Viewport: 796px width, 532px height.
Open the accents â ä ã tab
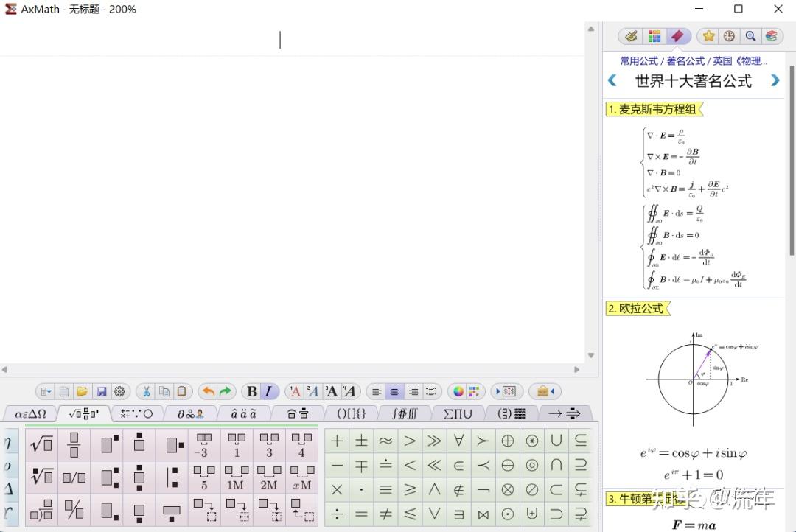pyautogui.click(x=244, y=413)
